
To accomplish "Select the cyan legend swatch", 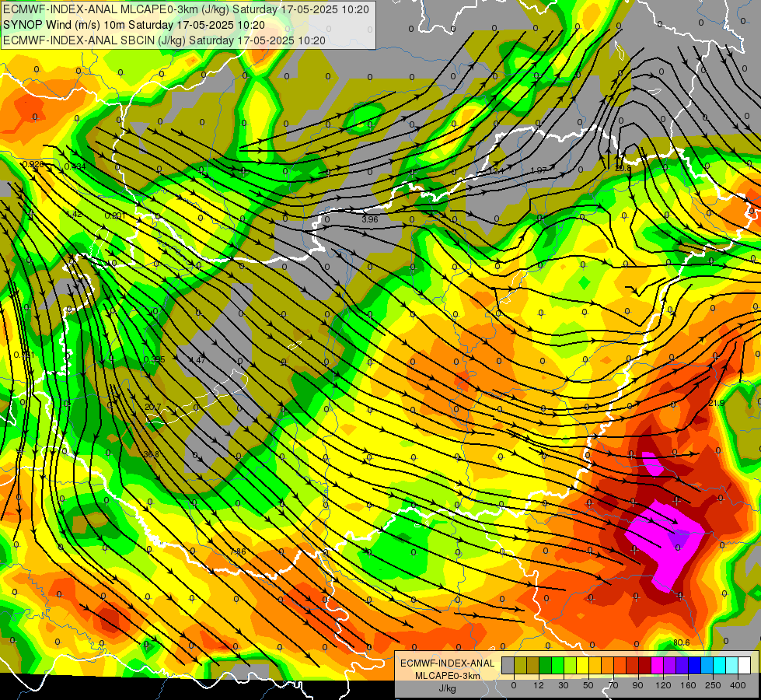I will point(719,665).
